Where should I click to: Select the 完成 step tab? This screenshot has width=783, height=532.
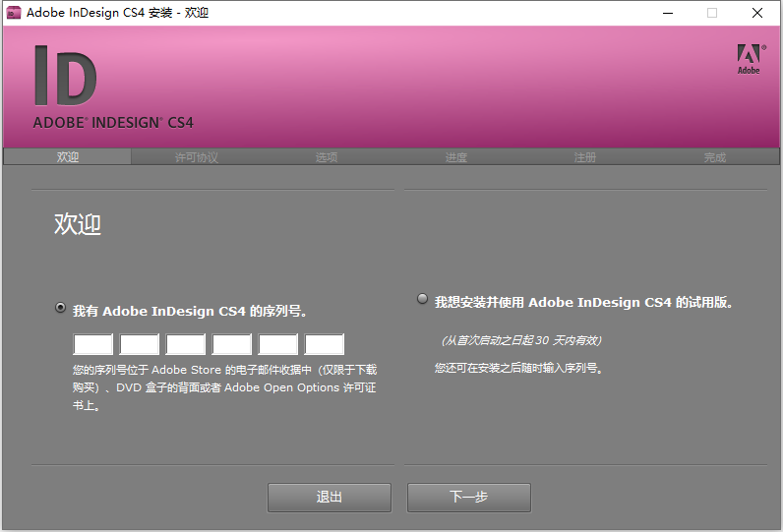click(x=714, y=157)
